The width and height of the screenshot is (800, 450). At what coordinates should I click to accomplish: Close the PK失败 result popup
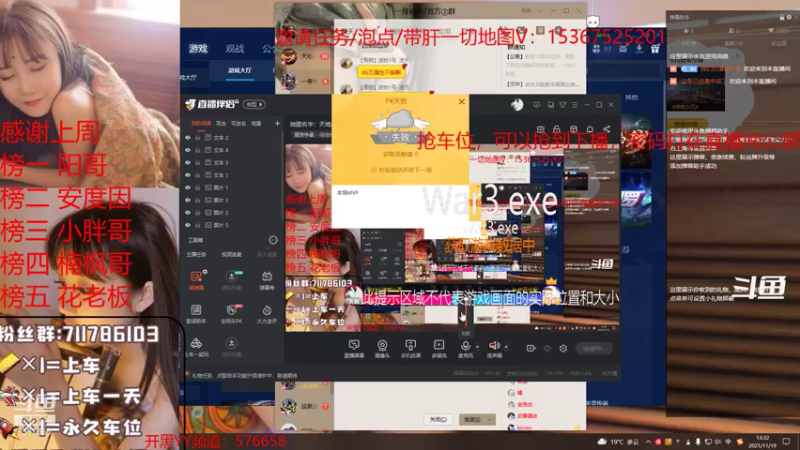[462, 102]
